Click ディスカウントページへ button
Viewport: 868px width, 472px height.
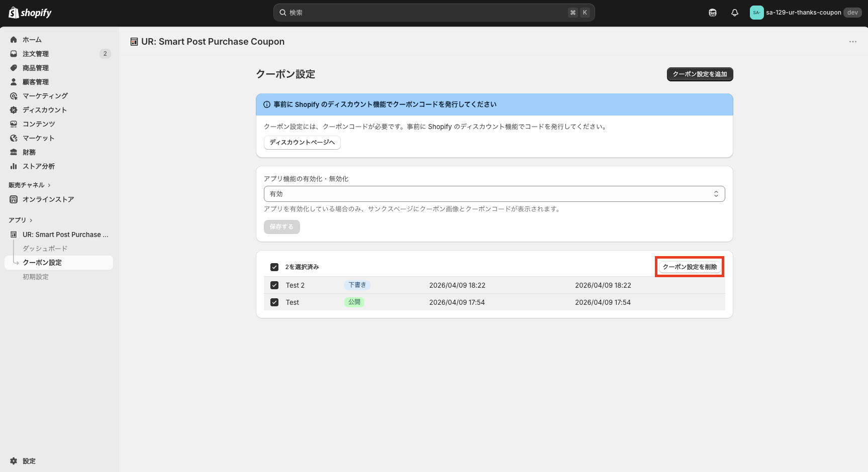click(x=302, y=143)
